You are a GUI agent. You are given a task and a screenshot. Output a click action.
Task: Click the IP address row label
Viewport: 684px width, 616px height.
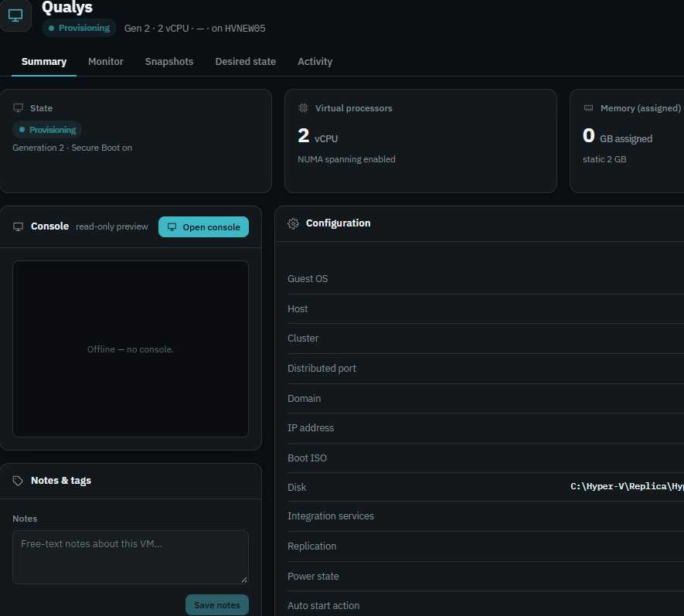coord(311,428)
